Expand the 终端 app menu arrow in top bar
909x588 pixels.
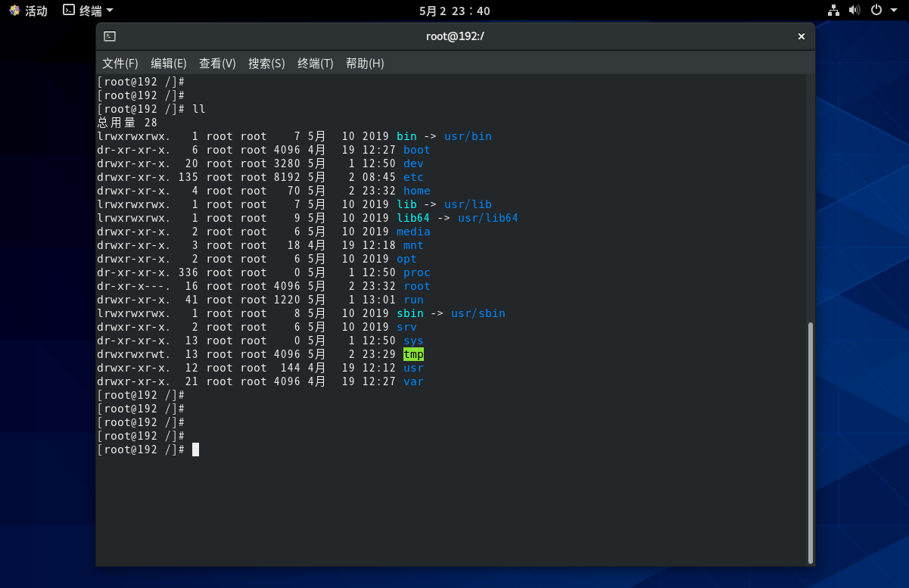(110, 11)
